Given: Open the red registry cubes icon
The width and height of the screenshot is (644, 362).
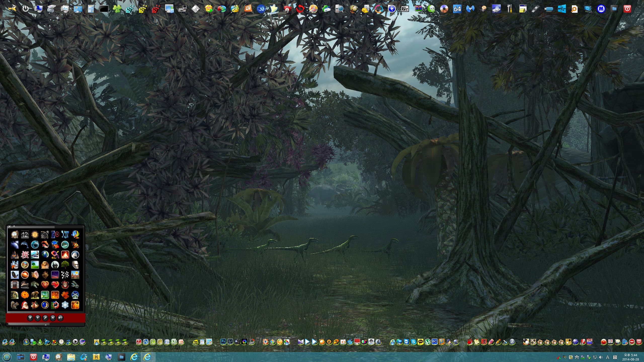Looking at the screenshot, I should pyautogui.click(x=156, y=9).
